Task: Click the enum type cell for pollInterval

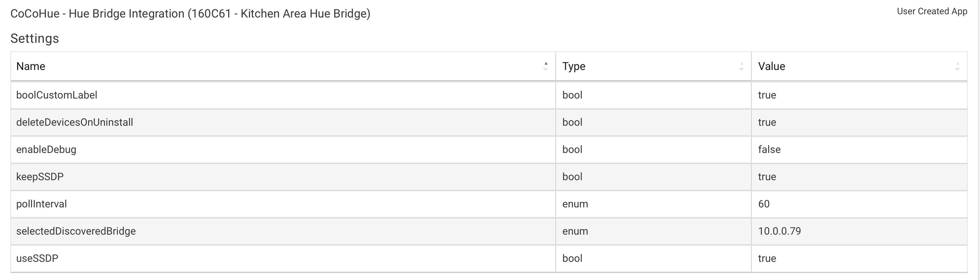Action: click(653, 204)
